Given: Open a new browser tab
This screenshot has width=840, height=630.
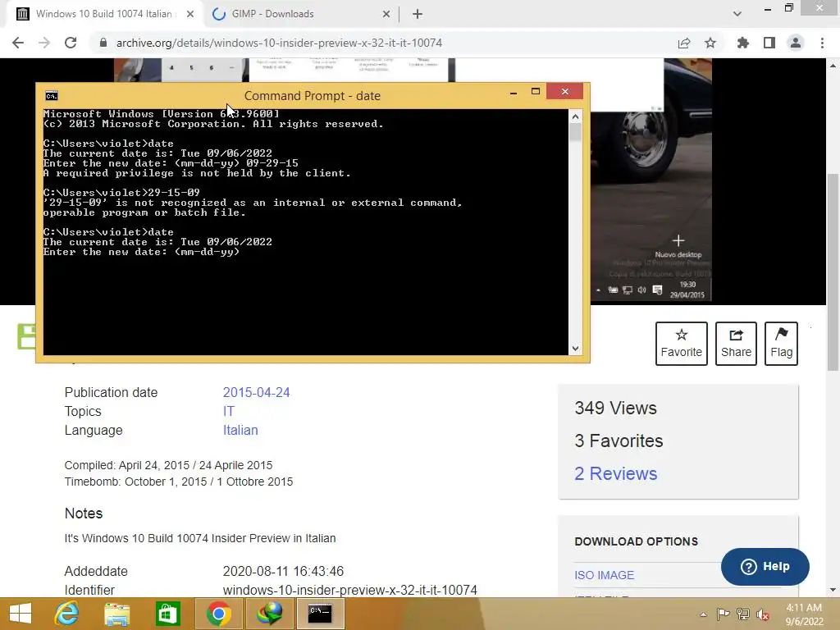Looking at the screenshot, I should (418, 15).
